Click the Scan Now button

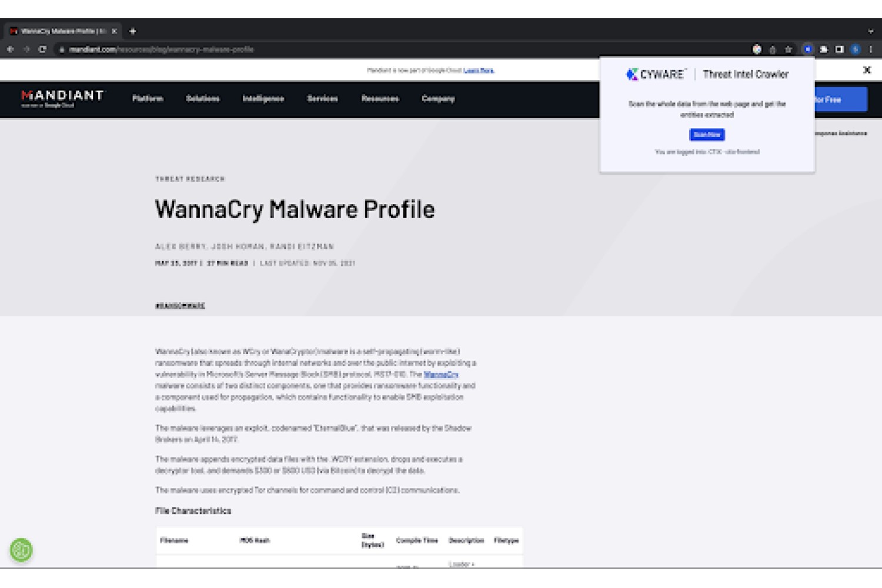pyautogui.click(x=707, y=135)
